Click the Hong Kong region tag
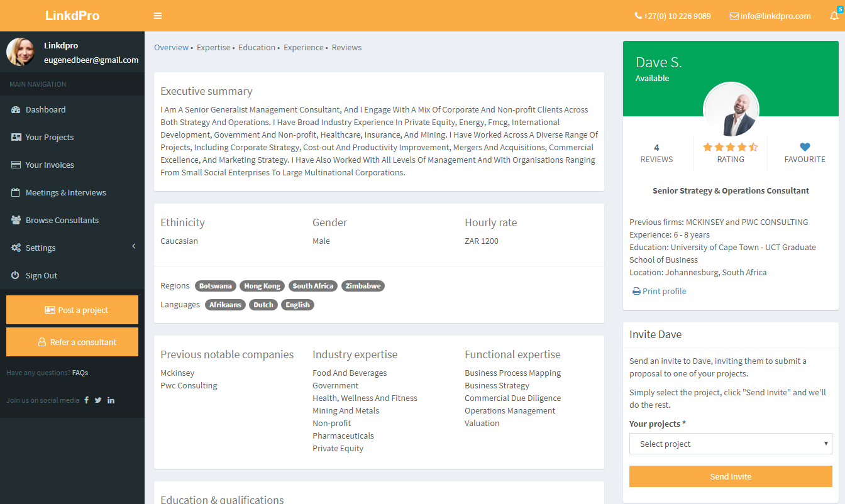The height and width of the screenshot is (504, 845). coord(262,286)
